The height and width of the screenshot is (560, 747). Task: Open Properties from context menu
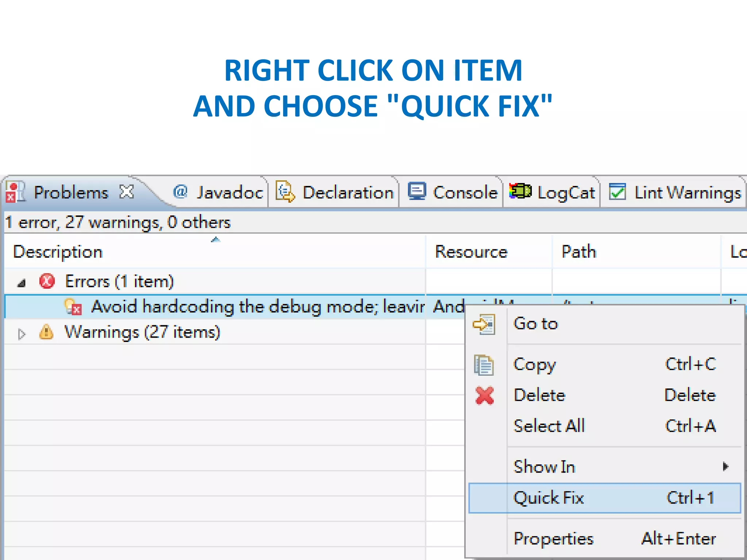tap(553, 539)
